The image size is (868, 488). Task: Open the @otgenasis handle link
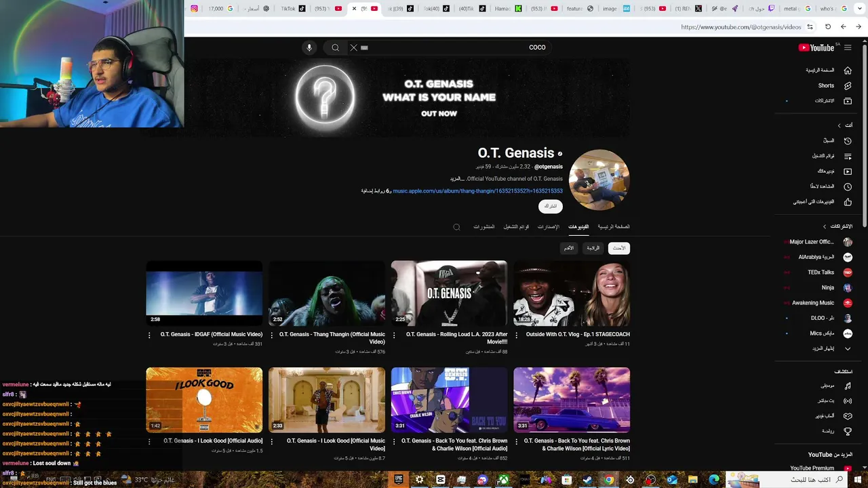tap(549, 167)
